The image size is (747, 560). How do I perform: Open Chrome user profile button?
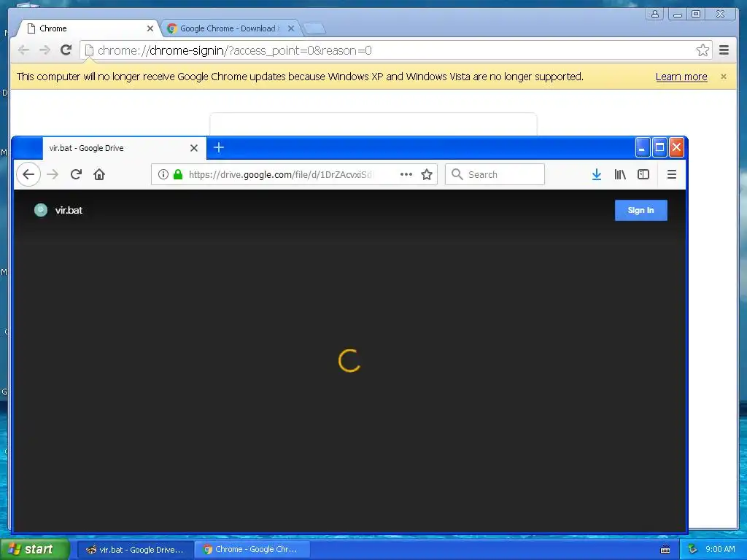click(655, 14)
